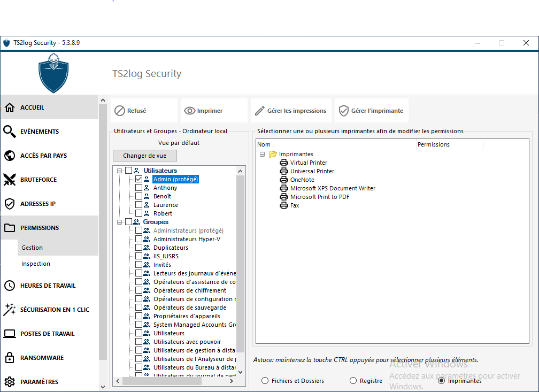The height and width of the screenshot is (392, 539).
Task: Collapse the Imprimantes folder node
Action: (x=262, y=154)
